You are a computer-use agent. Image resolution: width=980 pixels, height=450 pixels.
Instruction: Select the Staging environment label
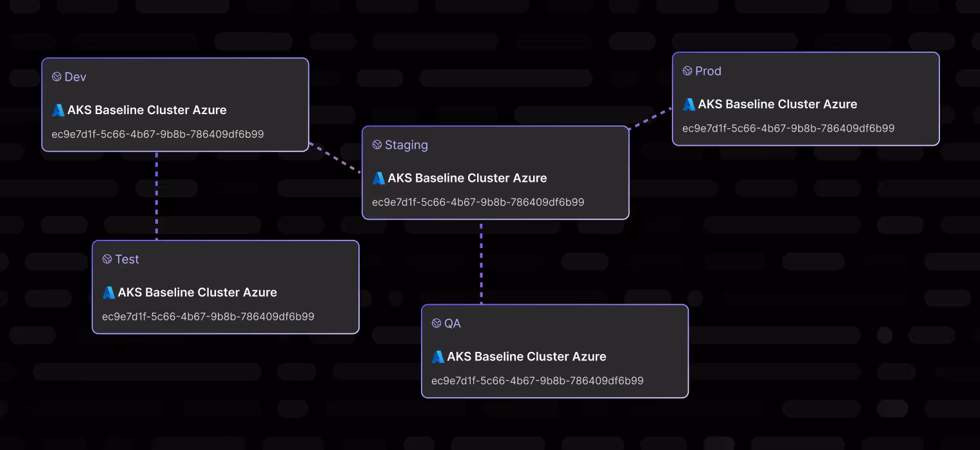click(406, 145)
